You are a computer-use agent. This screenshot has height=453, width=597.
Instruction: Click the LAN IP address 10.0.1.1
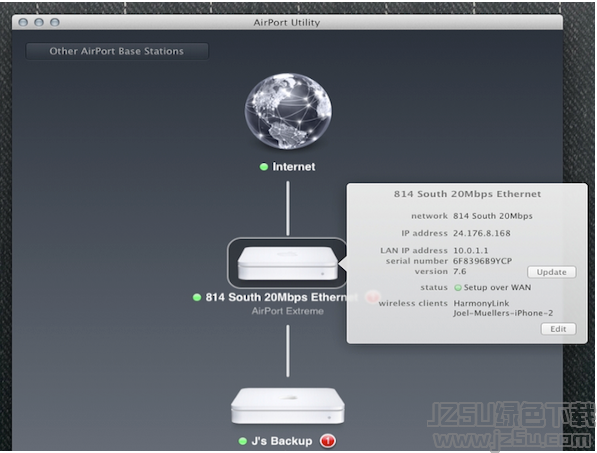pos(471,250)
